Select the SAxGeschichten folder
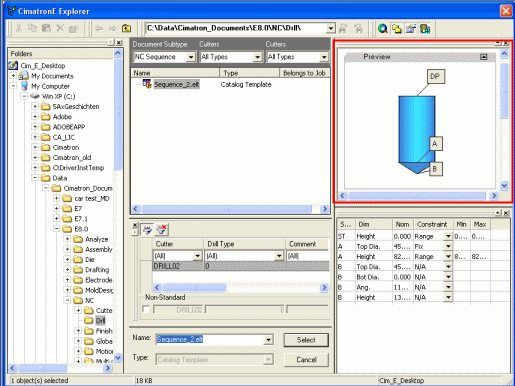The image size is (515, 386). pos(76,107)
